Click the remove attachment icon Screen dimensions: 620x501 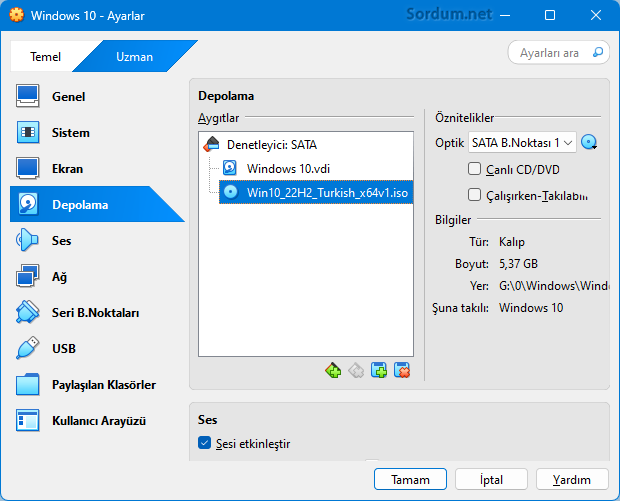point(402,371)
